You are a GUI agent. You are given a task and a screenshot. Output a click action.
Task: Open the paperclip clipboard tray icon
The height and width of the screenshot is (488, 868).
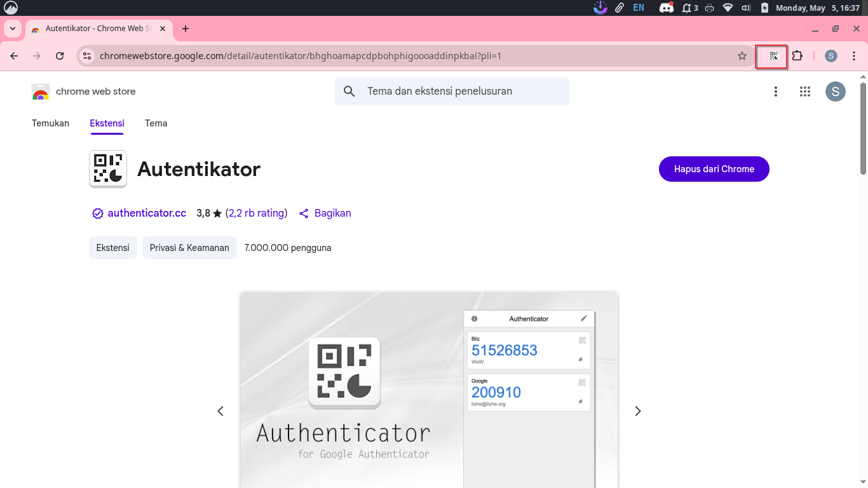tap(619, 8)
